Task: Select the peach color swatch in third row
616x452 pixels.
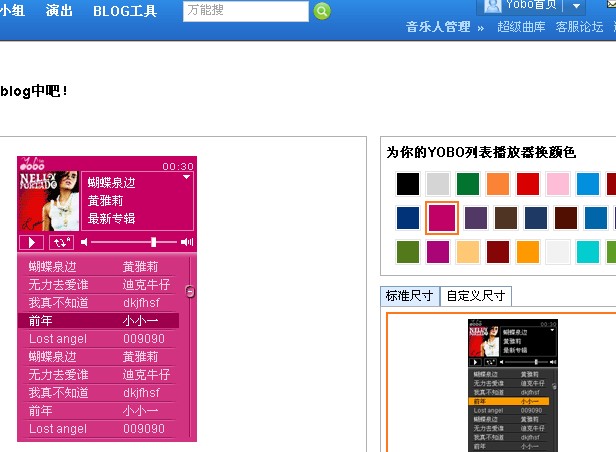Action: click(468, 252)
